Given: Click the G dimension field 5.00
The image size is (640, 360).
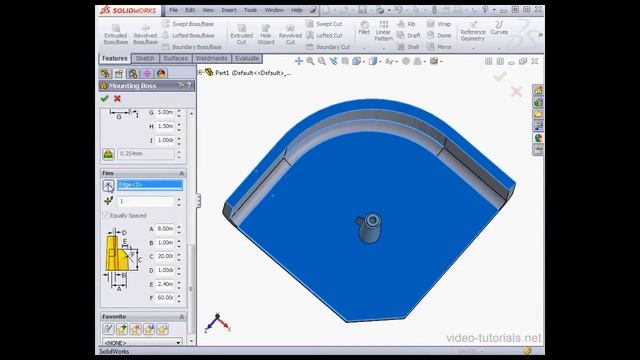Looking at the screenshot, I should coord(165,112).
